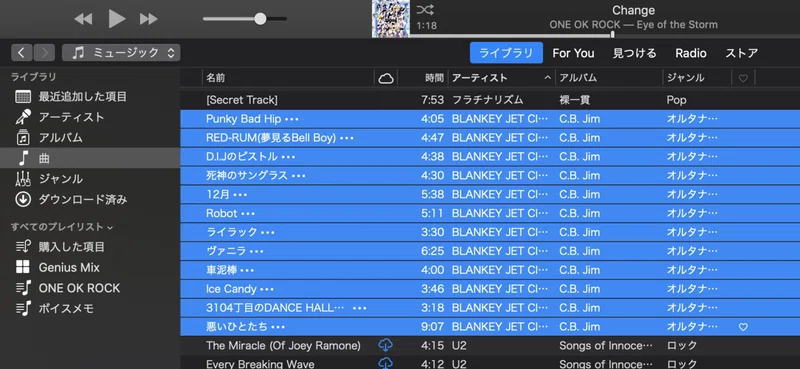Open more options dots for 死神のサングラス
The image size is (800, 369).
pyautogui.click(x=298, y=176)
